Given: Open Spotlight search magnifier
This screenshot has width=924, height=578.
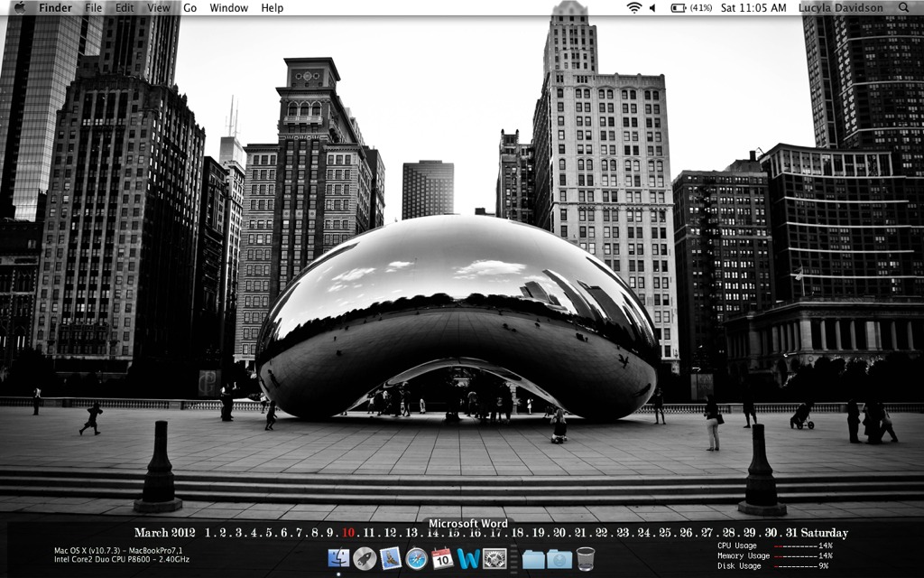Looking at the screenshot, I should click(x=903, y=7).
